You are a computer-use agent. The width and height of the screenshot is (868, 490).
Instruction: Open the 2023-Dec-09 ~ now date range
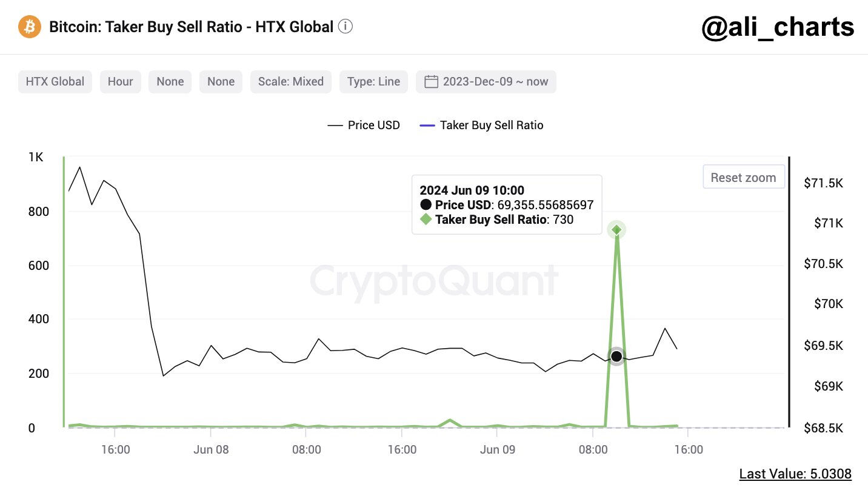[x=495, y=82]
